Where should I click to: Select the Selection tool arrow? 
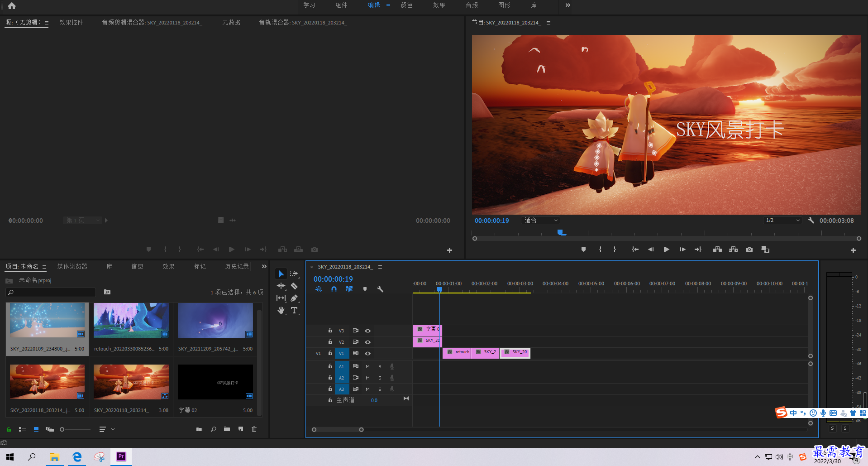(x=281, y=274)
